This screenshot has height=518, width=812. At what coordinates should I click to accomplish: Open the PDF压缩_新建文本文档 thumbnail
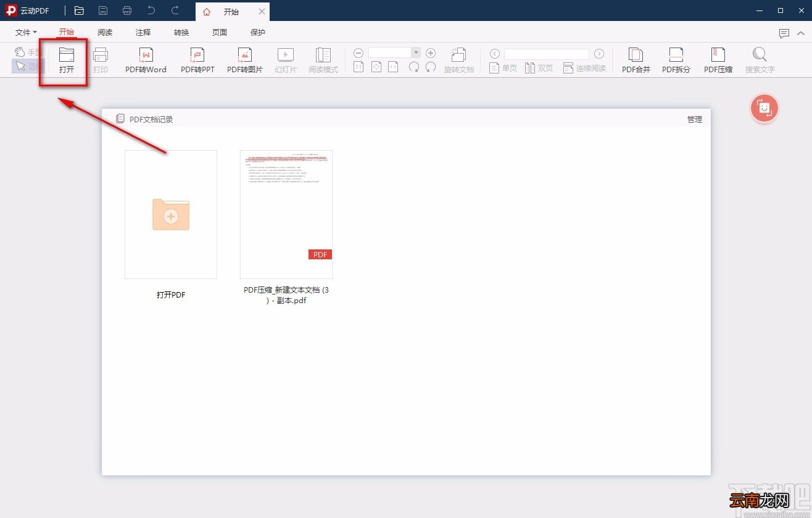coord(286,214)
